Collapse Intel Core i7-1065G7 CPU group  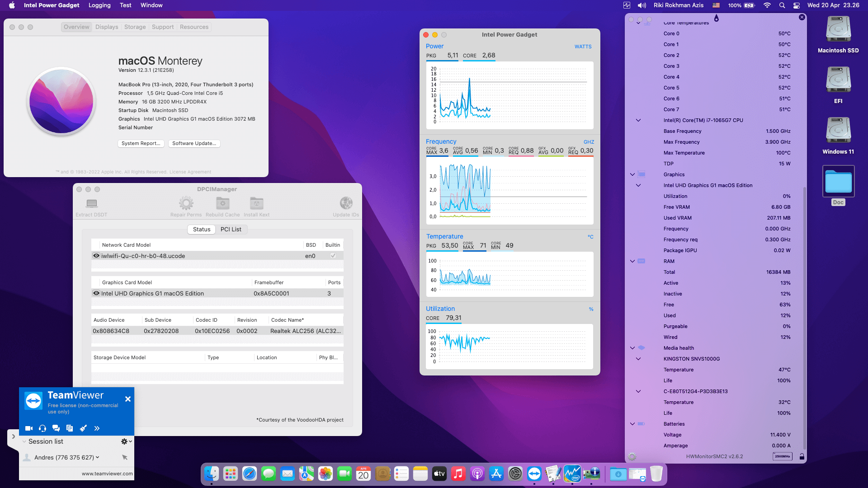tap(638, 120)
